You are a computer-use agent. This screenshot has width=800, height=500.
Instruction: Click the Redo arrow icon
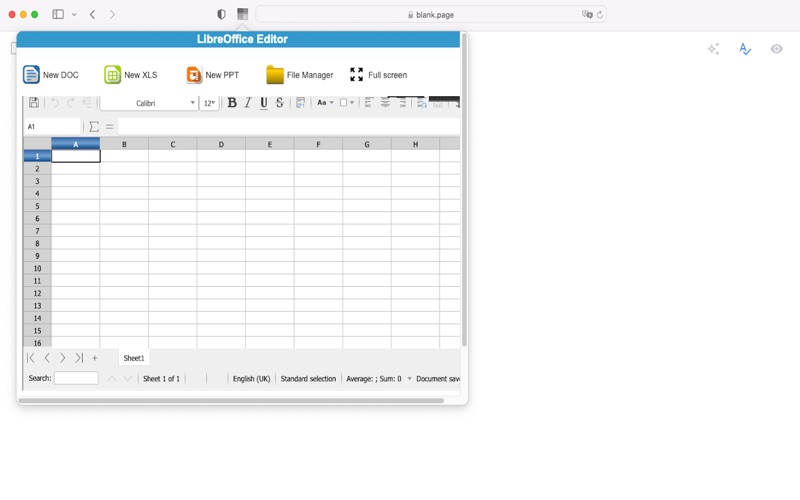[x=71, y=103]
